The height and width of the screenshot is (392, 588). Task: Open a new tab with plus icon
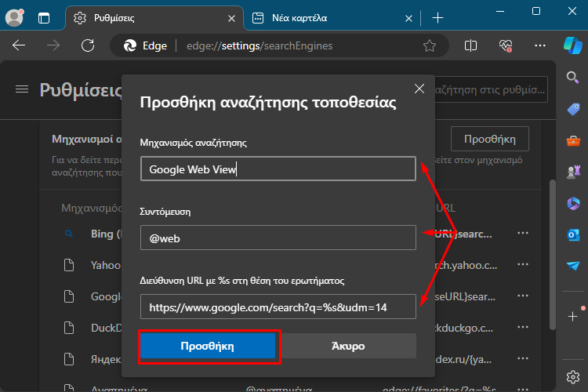437,17
